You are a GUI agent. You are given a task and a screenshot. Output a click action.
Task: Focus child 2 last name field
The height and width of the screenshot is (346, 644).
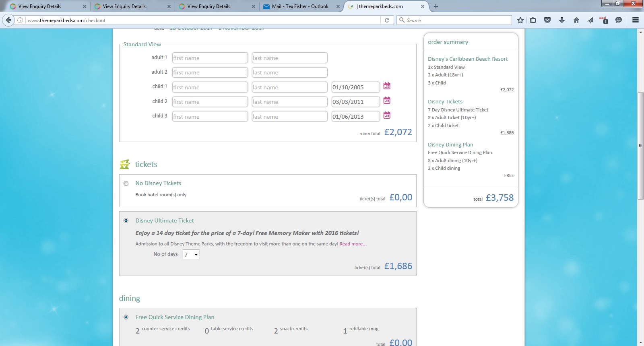289,102
